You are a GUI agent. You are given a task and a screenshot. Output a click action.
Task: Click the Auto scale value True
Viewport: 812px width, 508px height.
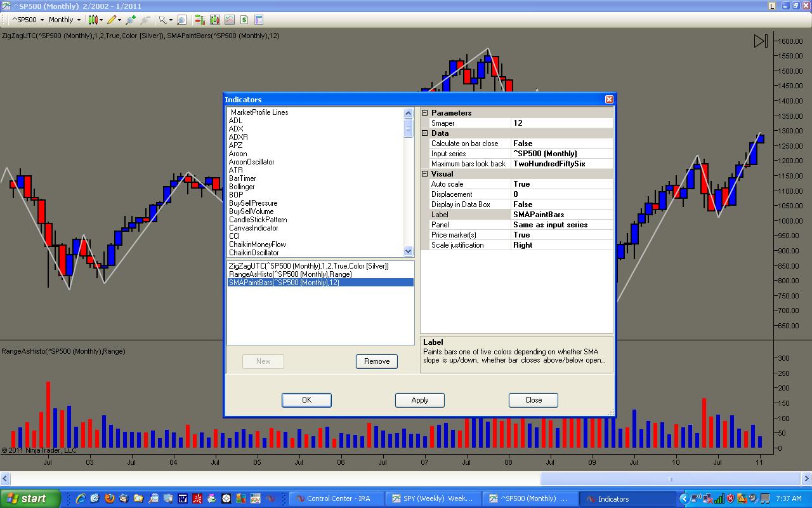pos(561,184)
